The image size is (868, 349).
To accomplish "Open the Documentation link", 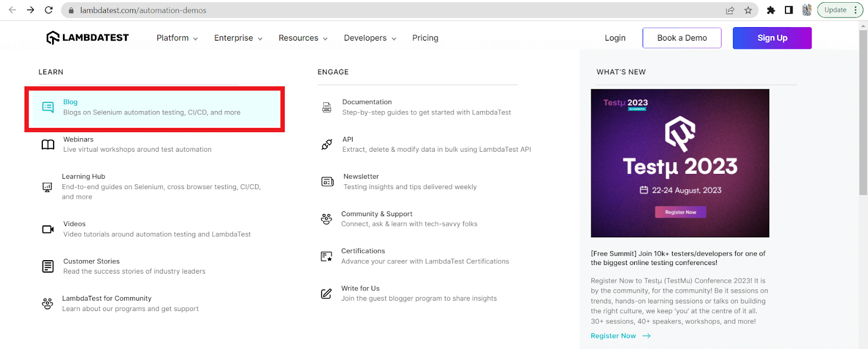I will 367,102.
